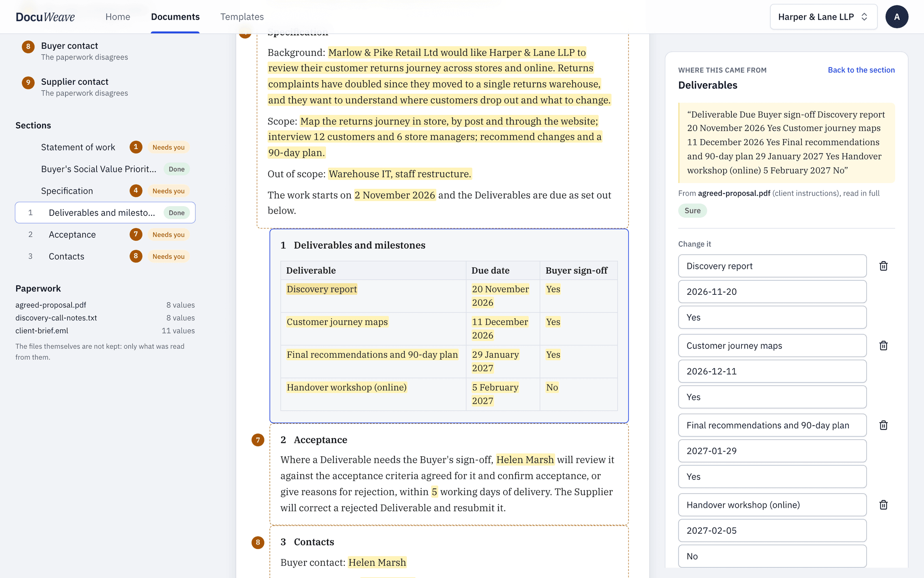This screenshot has height=578, width=924.
Task: Select the Specification section in sidebar
Action: 105,191
